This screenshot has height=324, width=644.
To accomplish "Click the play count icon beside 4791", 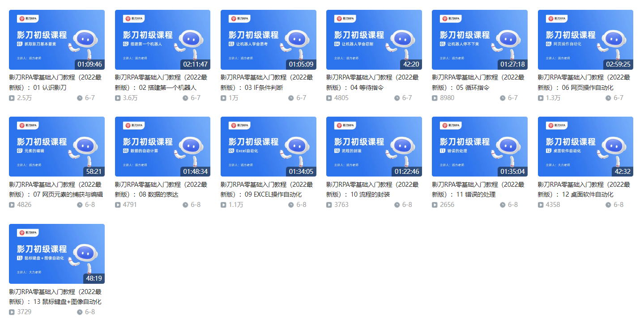I will pos(118,205).
